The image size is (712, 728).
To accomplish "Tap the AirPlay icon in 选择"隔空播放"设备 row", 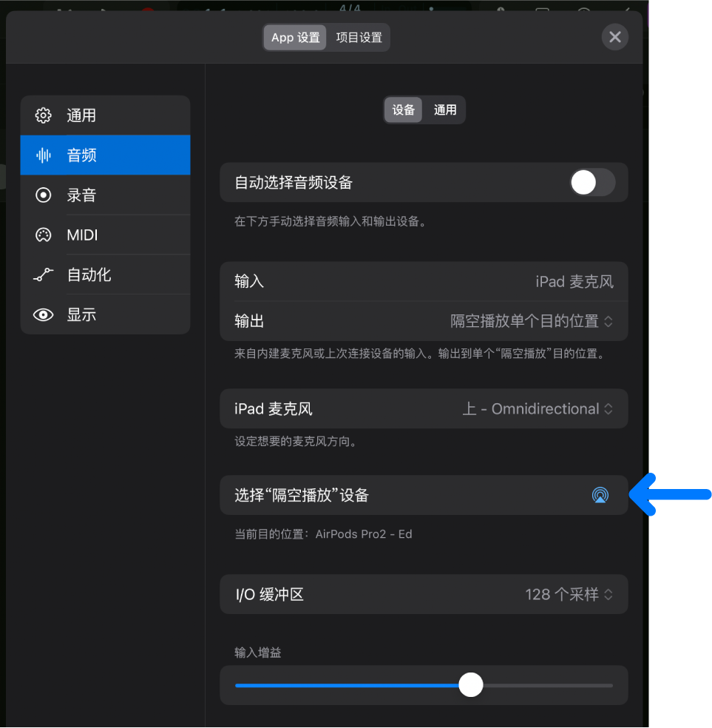I will pos(600,495).
